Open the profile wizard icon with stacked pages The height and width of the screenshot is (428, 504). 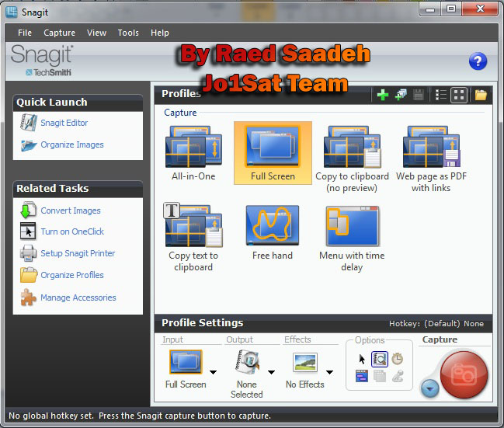pyautogui.click(x=401, y=95)
